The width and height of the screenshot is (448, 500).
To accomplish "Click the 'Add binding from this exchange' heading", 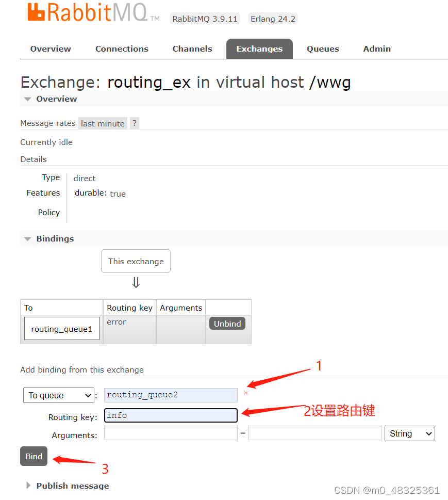I will click(x=82, y=369).
